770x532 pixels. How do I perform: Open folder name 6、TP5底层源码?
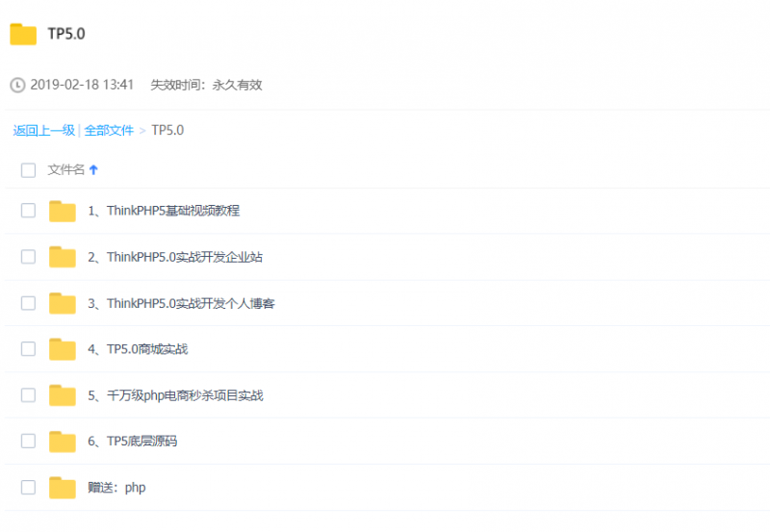[x=132, y=442]
